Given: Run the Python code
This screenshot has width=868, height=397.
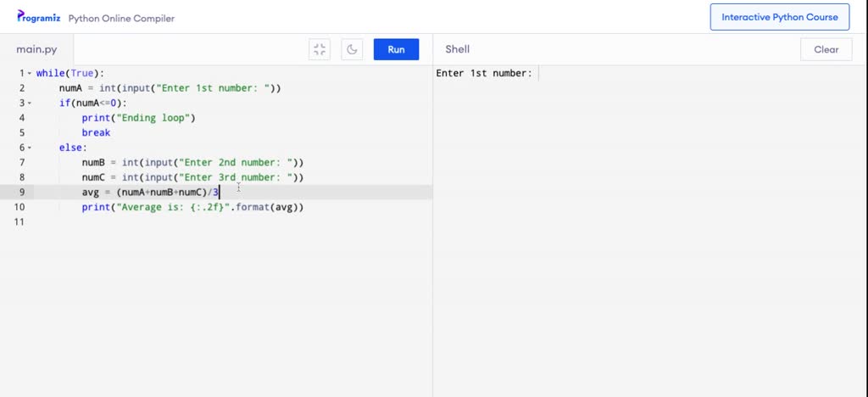Looking at the screenshot, I should (x=397, y=49).
